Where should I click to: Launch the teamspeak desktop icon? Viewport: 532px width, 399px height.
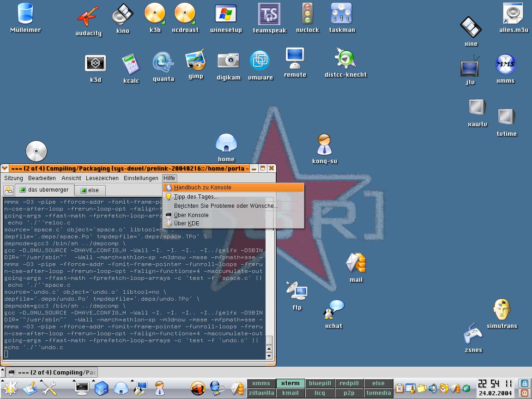(x=269, y=14)
